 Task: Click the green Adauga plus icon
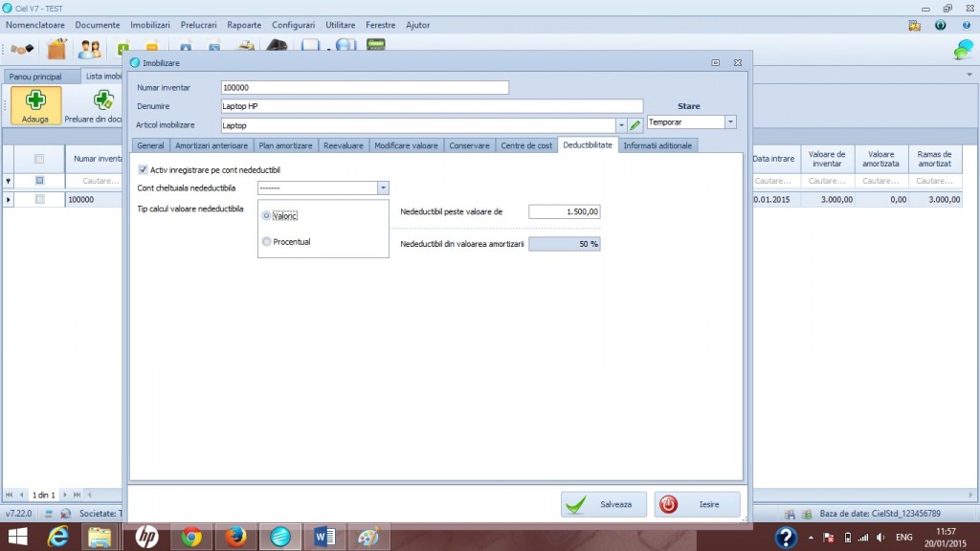click(35, 99)
